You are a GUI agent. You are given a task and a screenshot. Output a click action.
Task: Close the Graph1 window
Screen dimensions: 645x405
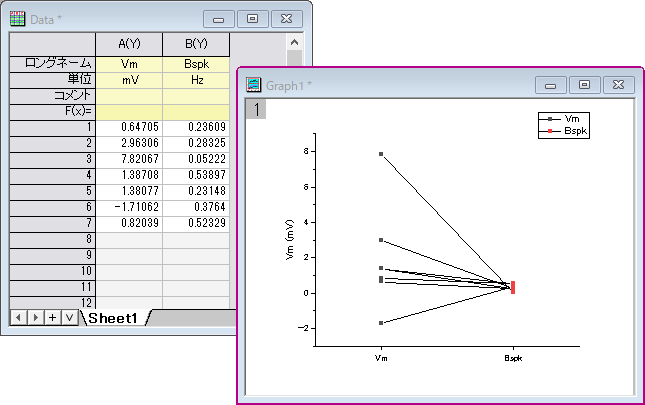(x=619, y=85)
